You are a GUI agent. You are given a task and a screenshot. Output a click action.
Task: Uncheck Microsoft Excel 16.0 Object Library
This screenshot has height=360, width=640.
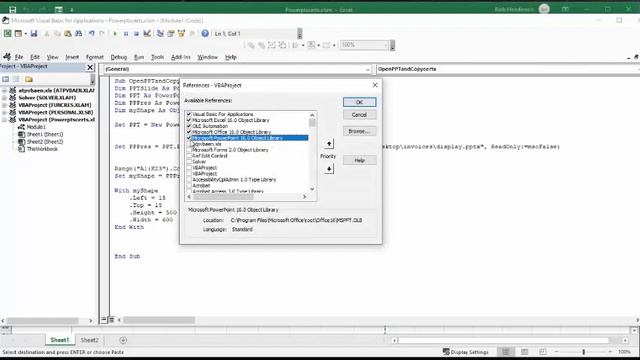[189, 120]
